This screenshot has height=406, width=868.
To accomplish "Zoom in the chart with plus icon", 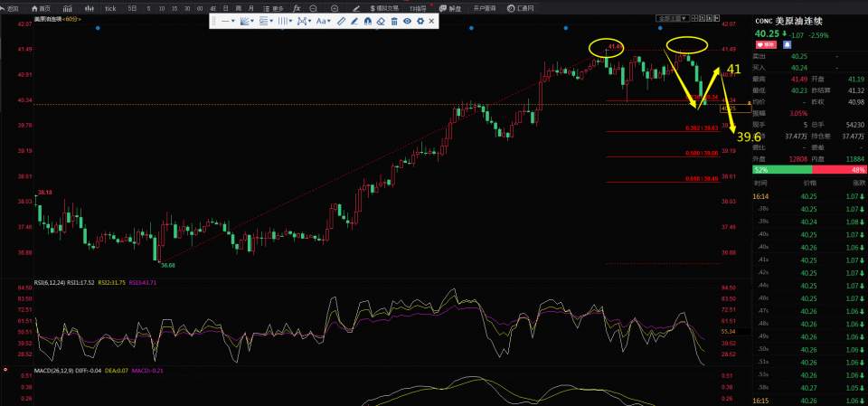I will (335, 9).
